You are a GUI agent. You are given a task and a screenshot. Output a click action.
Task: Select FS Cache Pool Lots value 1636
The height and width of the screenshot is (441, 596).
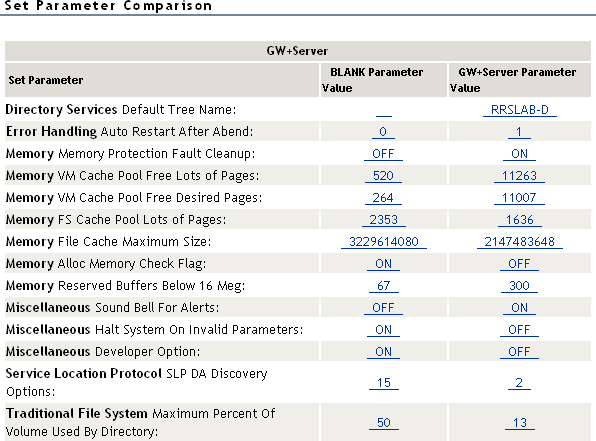click(x=520, y=220)
